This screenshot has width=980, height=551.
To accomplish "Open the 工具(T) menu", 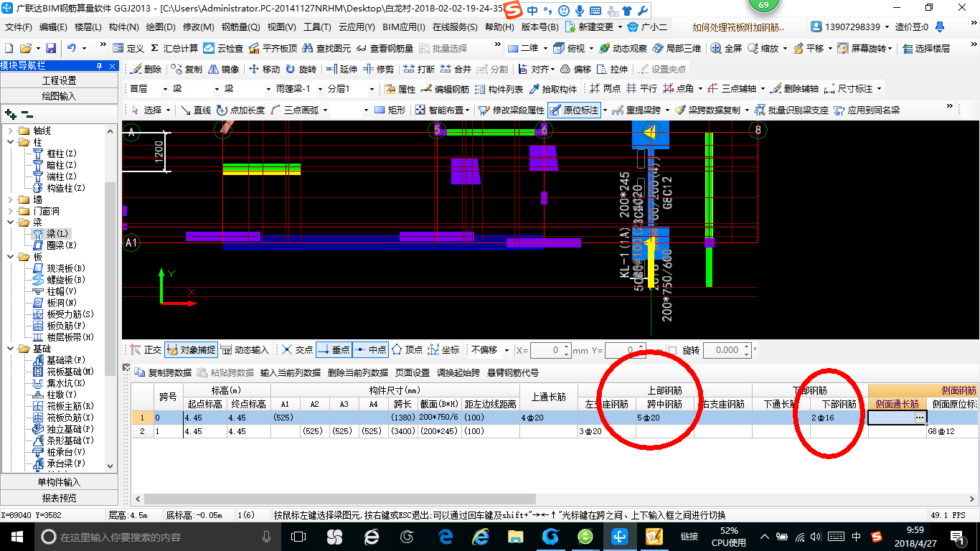I will 317,27.
